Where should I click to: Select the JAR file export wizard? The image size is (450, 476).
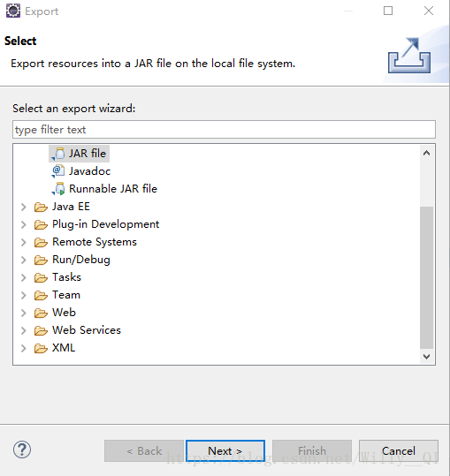[79, 154]
